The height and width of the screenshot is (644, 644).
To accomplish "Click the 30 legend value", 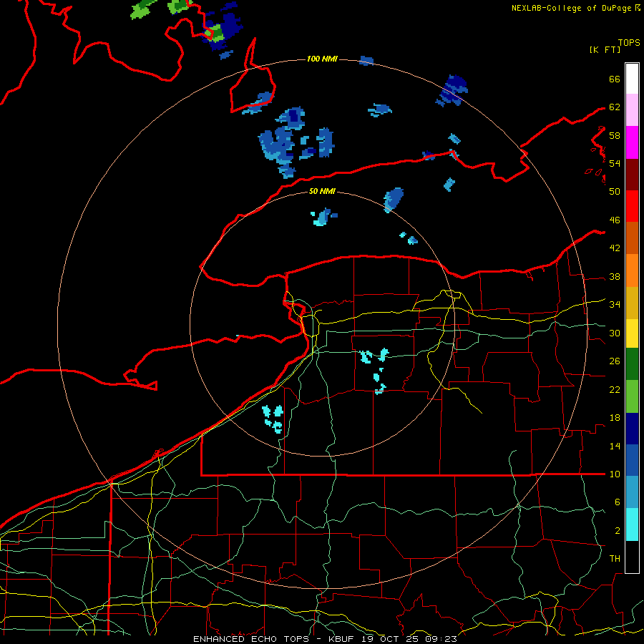I will (615, 333).
